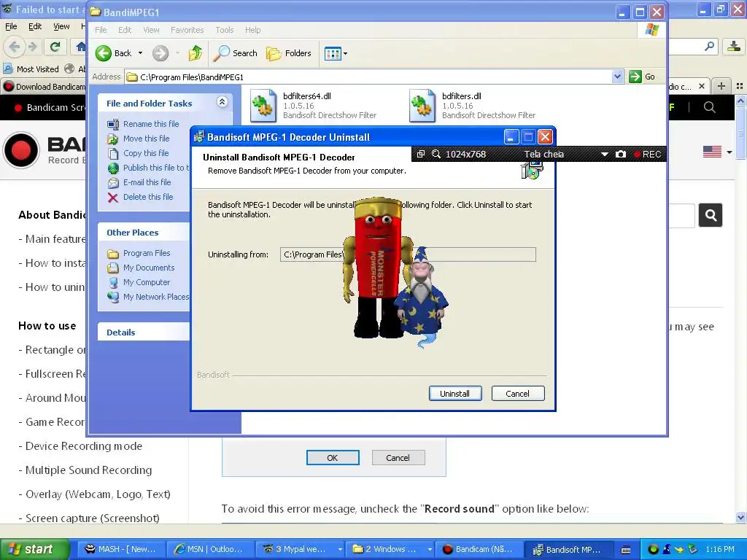The image size is (747, 560).
Task: Click OK in the background dialog
Action: click(333, 458)
